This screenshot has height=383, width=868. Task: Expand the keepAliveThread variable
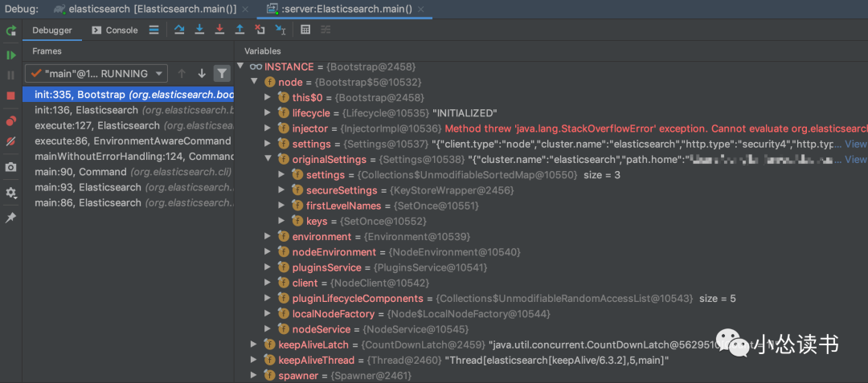click(x=254, y=361)
